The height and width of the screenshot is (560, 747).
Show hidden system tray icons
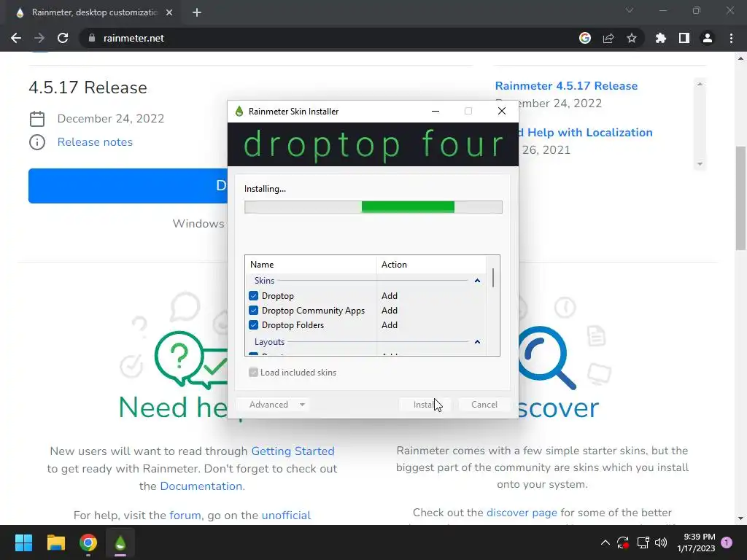pos(605,542)
